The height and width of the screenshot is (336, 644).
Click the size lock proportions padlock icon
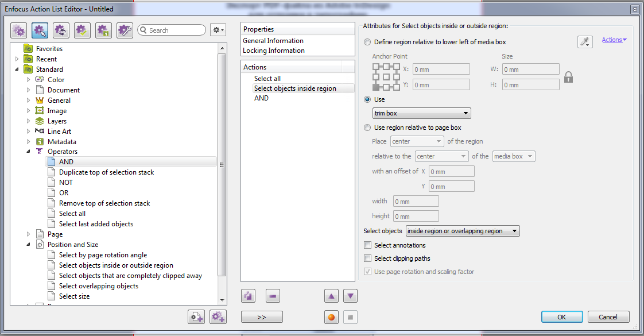pyautogui.click(x=568, y=77)
